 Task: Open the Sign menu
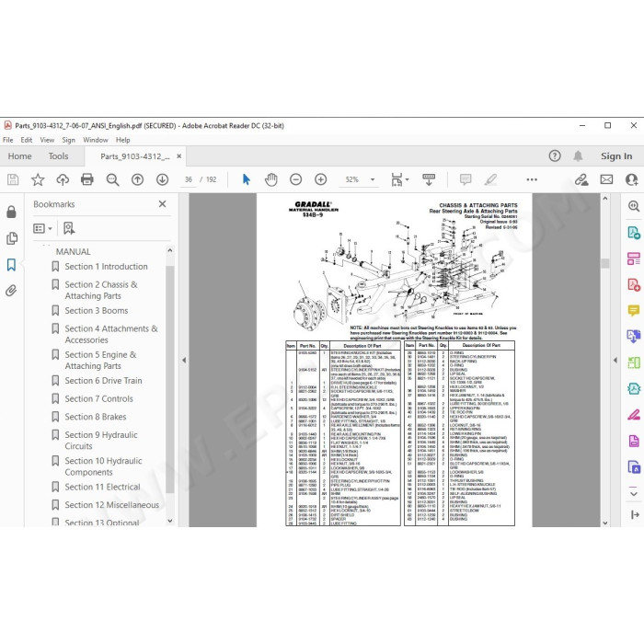coord(69,140)
